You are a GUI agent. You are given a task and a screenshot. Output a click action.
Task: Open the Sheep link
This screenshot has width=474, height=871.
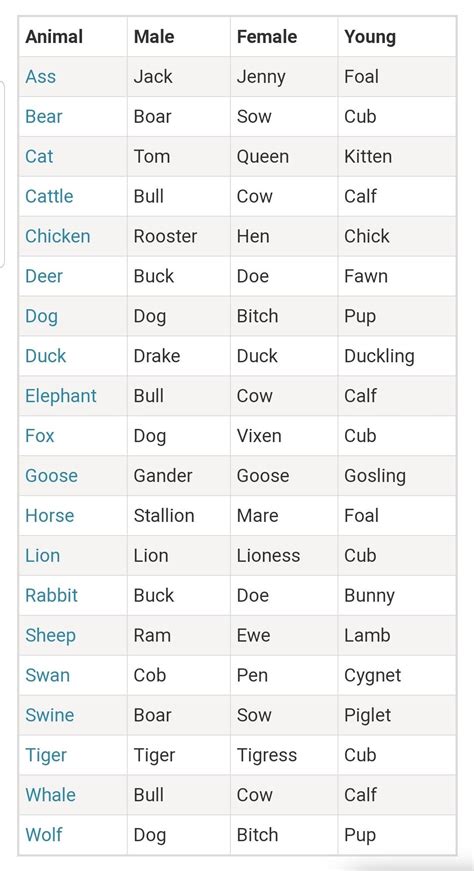pos(51,636)
